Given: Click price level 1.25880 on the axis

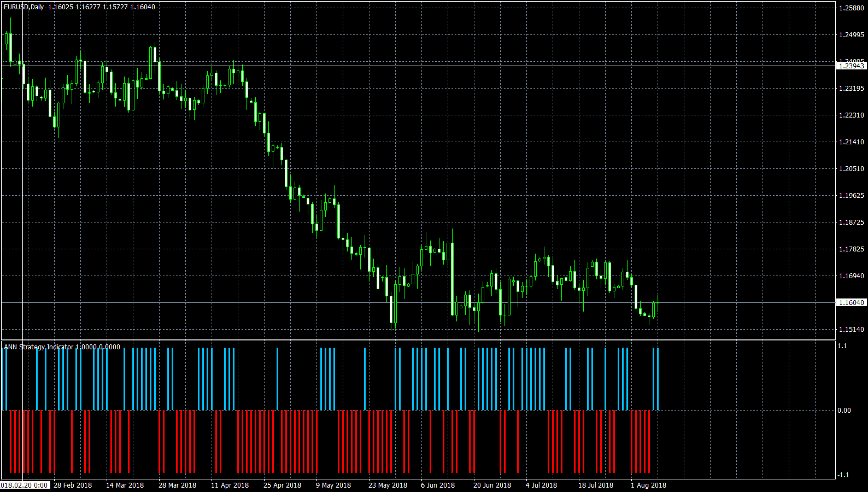Looking at the screenshot, I should coord(852,8).
